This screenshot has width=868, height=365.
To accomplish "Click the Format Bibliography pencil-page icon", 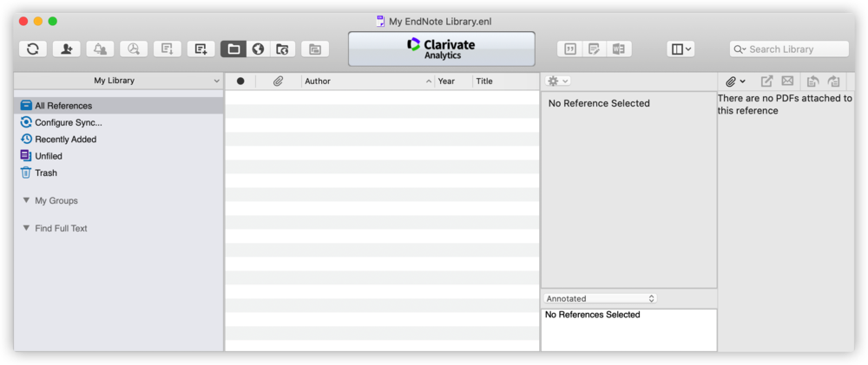I will (594, 49).
